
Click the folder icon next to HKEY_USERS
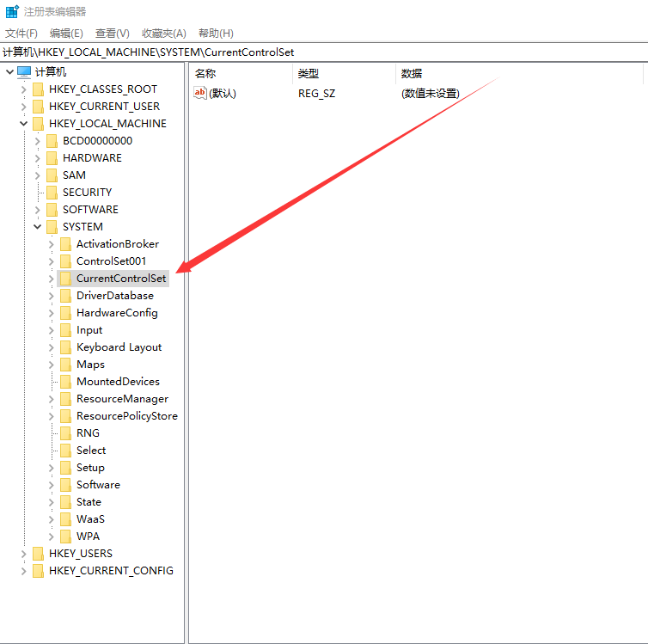[x=38, y=554]
